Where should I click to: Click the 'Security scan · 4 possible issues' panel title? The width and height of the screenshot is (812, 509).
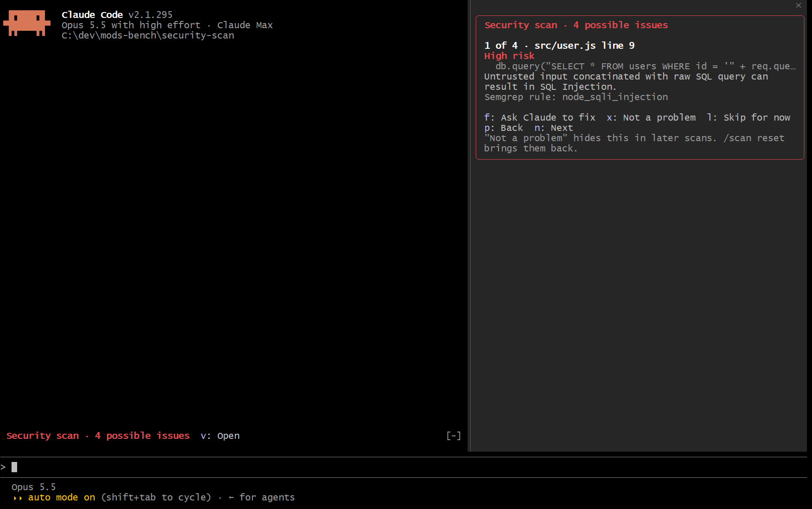576,25
